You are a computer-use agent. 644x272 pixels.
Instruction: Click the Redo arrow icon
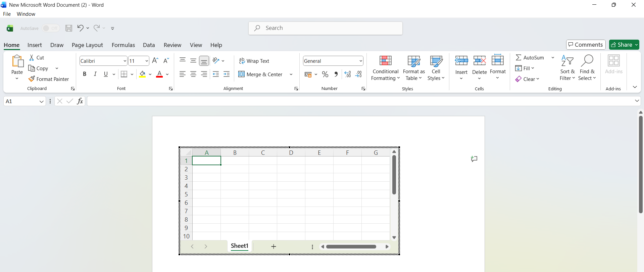pyautogui.click(x=97, y=28)
